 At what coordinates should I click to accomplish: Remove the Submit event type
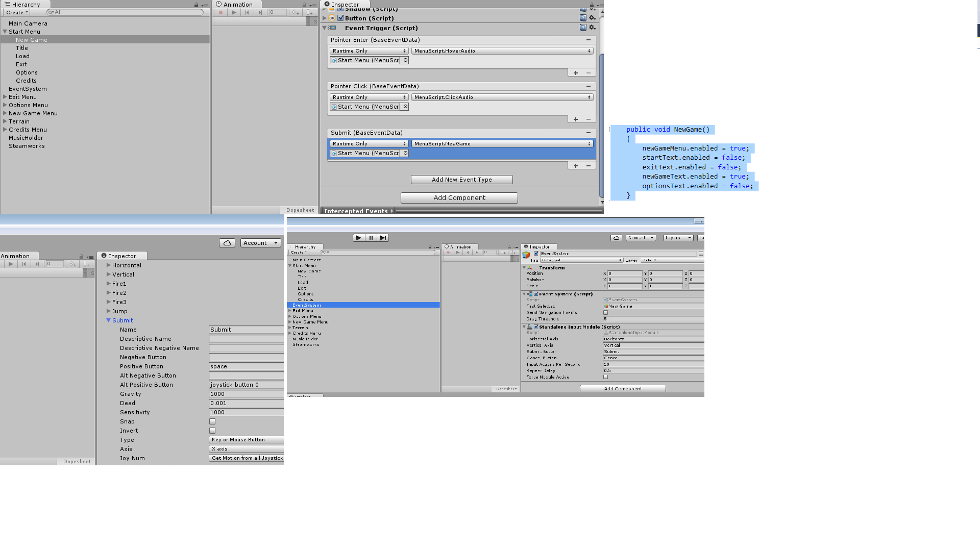pyautogui.click(x=589, y=133)
